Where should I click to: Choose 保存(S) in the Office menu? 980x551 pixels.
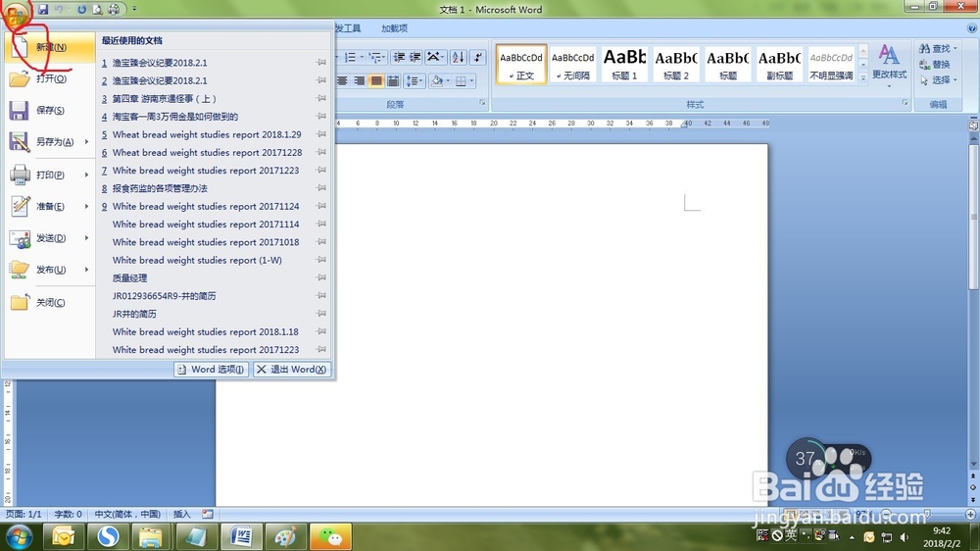[49, 110]
